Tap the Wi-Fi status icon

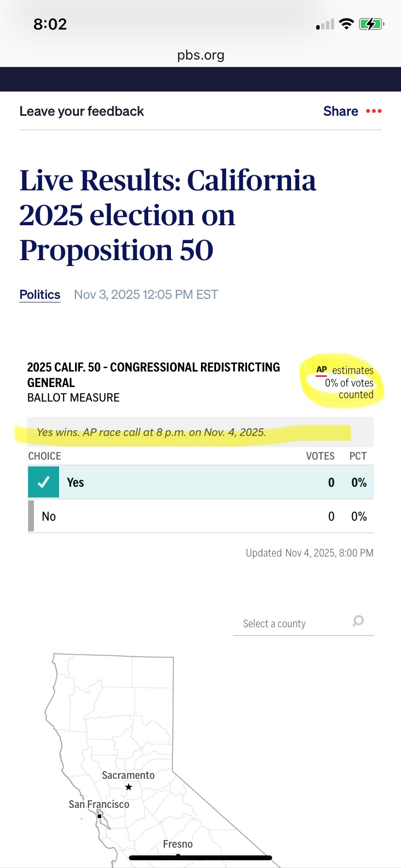(346, 24)
